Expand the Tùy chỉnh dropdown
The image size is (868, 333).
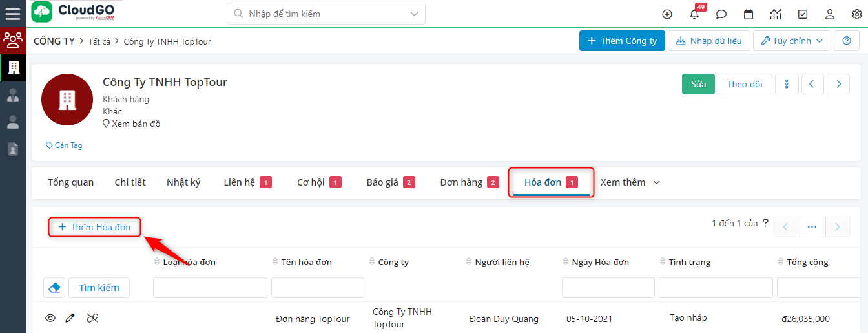[x=792, y=41]
